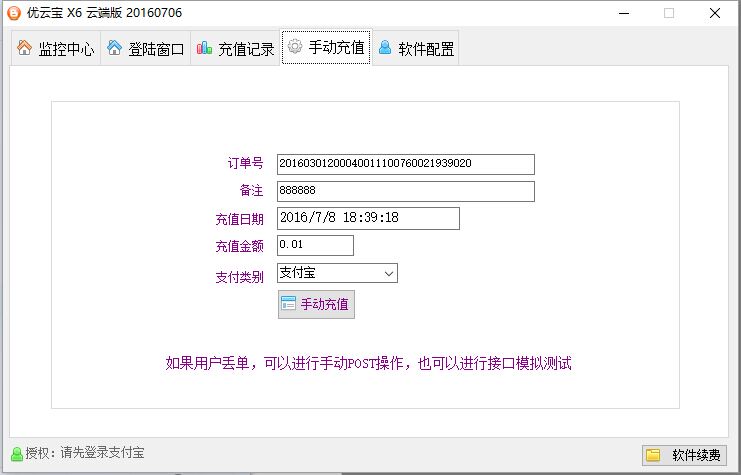
Task: Go to the 软件配置 tab
Action: click(x=416, y=49)
